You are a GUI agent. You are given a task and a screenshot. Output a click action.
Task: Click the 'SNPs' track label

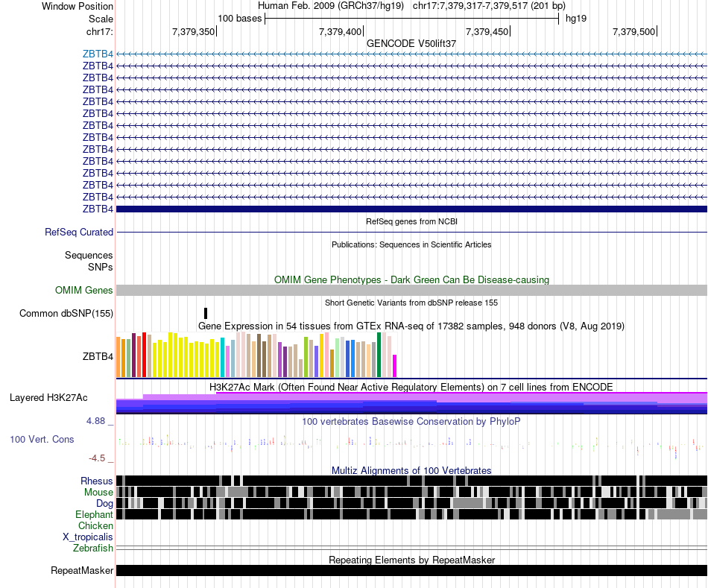pos(101,267)
